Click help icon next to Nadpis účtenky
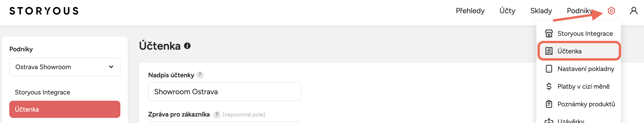 point(200,75)
